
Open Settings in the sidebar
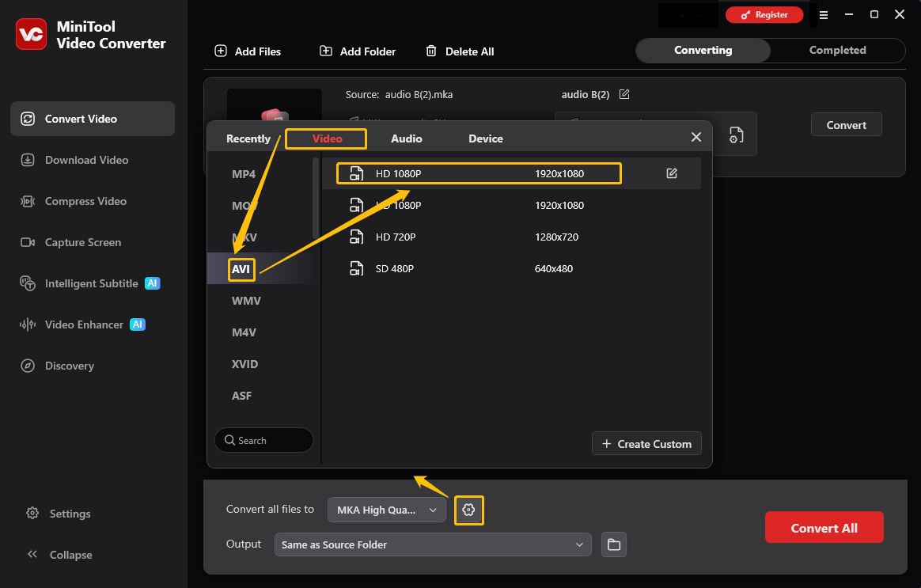click(x=59, y=514)
